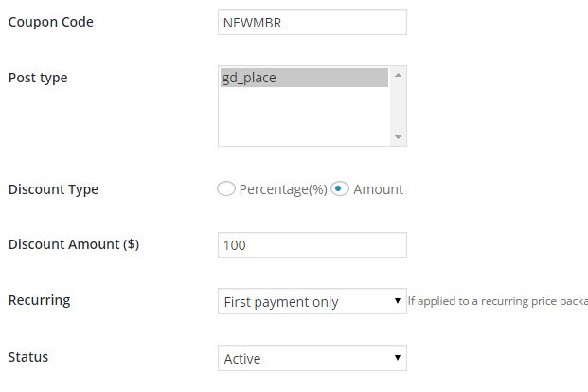This screenshot has width=588, height=392.
Task: Click the Recurring dropdown arrow
Action: click(398, 302)
